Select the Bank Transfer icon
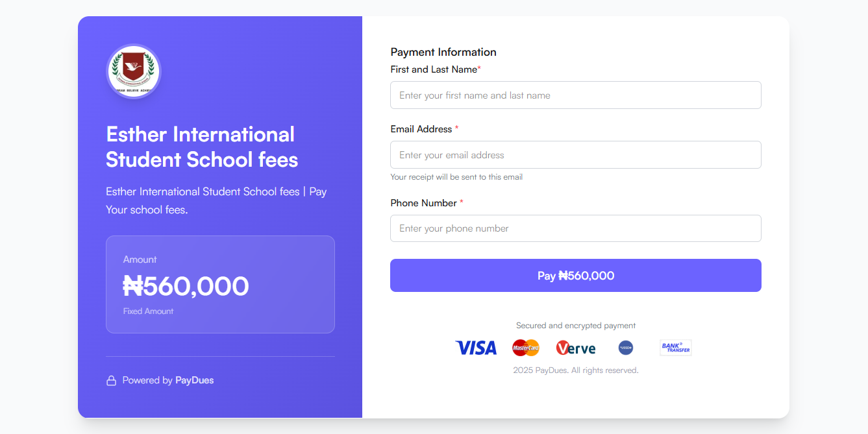 coord(675,348)
